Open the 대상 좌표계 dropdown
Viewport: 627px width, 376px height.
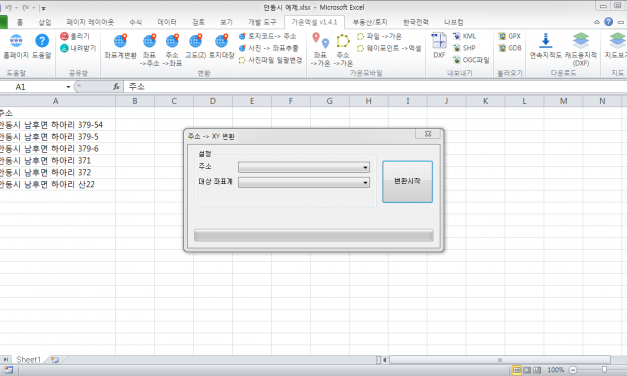[304, 182]
